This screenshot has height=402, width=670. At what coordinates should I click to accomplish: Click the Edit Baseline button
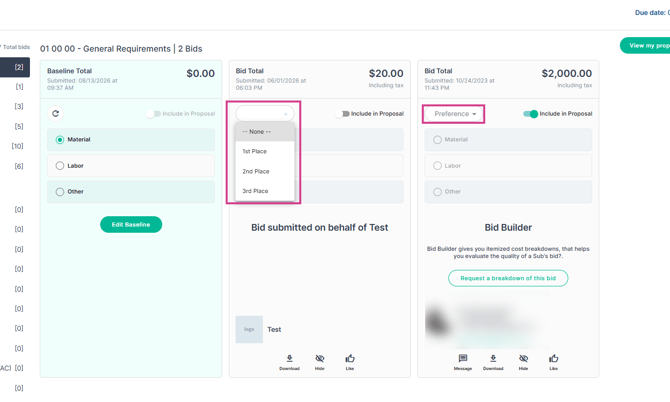pyautogui.click(x=131, y=224)
